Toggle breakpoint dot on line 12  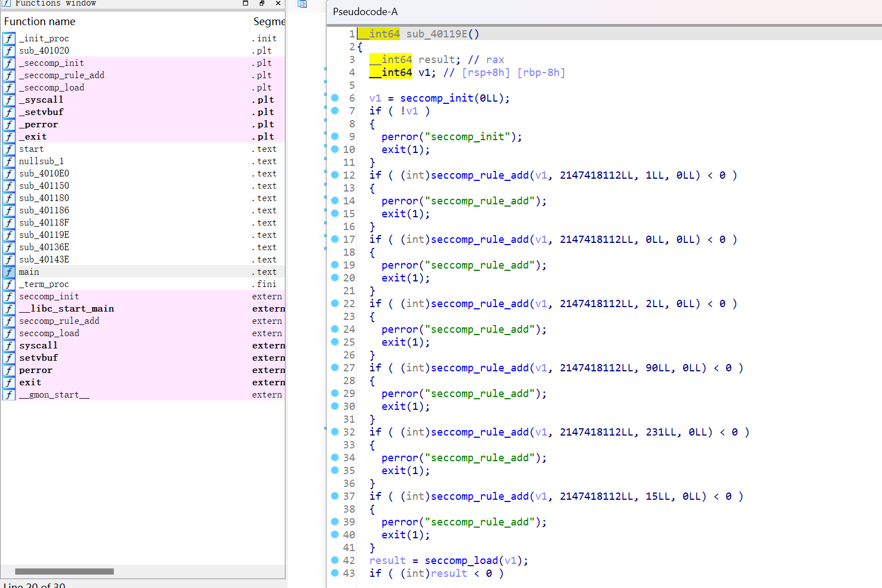[x=335, y=175]
